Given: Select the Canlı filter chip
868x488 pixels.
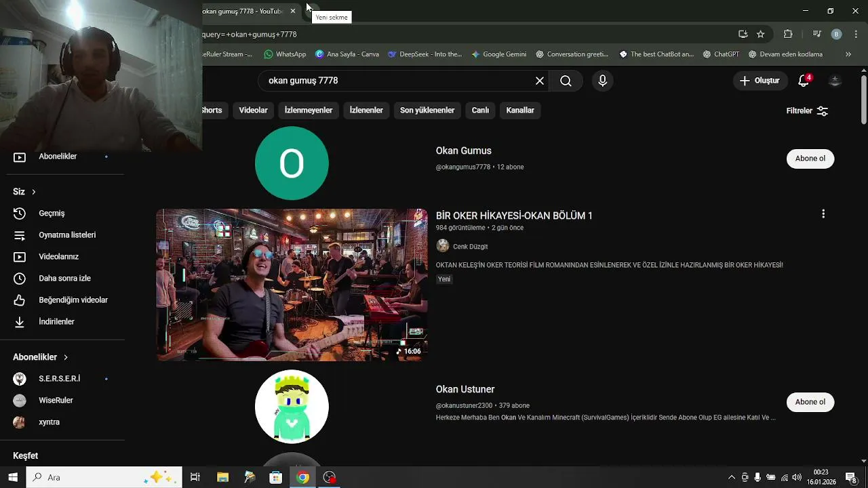Looking at the screenshot, I should coord(480,110).
